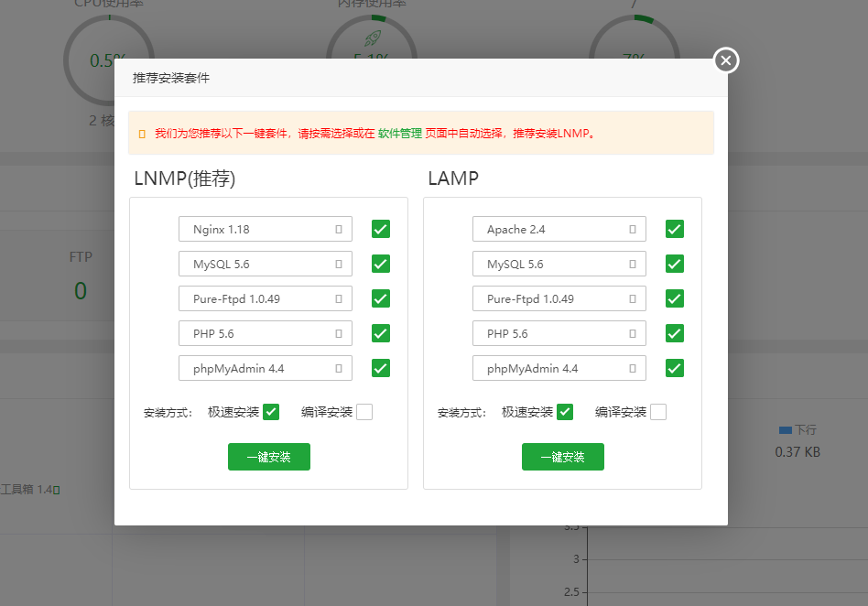The height and width of the screenshot is (606, 868).
Task: Uncheck LNMP phpMyAdmin 4.4 checkbox
Action: pyautogui.click(x=381, y=369)
